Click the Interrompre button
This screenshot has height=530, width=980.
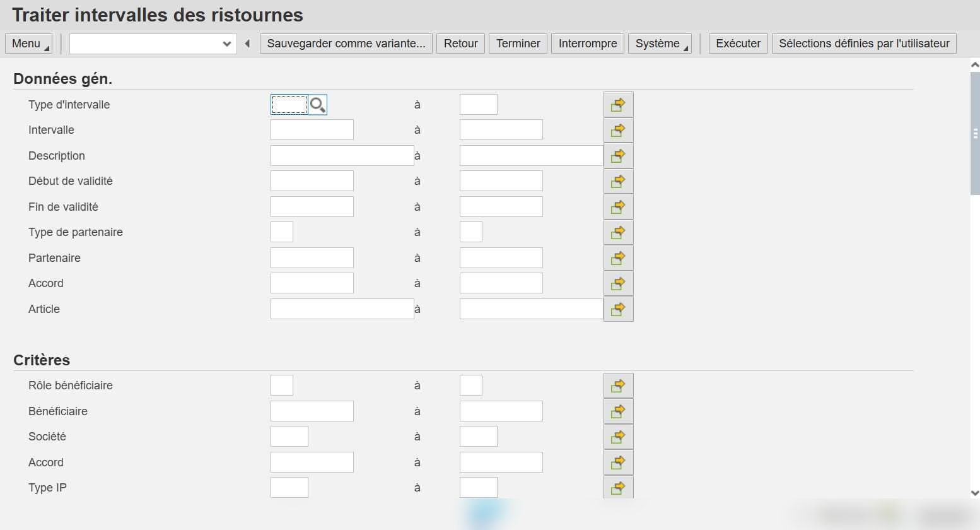[588, 44]
